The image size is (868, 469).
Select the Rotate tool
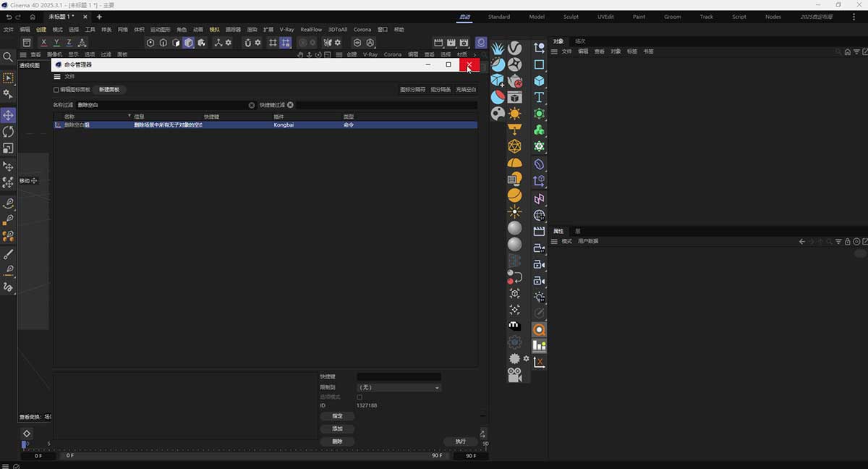pos(9,132)
